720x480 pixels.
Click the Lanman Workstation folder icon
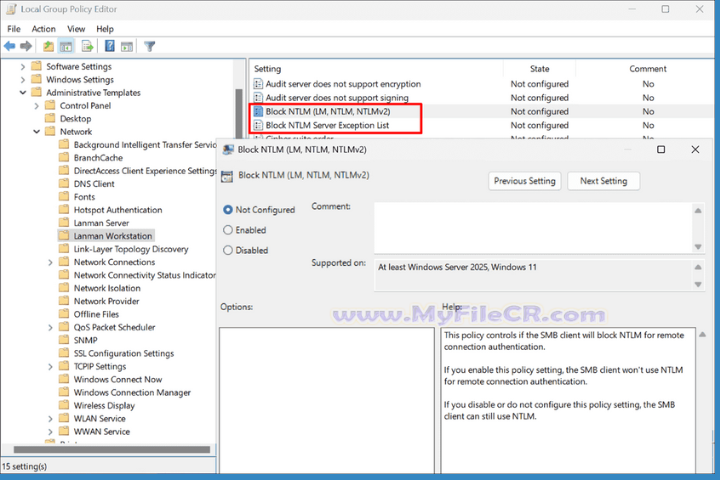coord(64,236)
